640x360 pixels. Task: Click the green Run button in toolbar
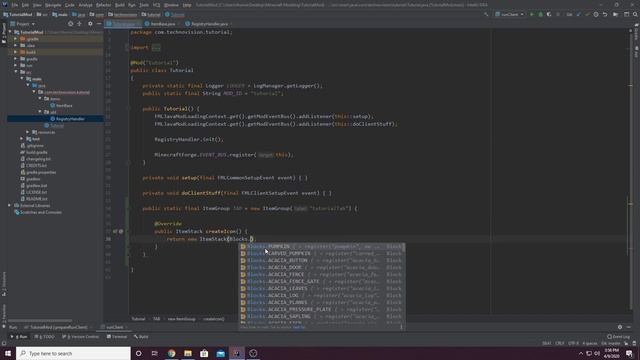tap(532, 14)
